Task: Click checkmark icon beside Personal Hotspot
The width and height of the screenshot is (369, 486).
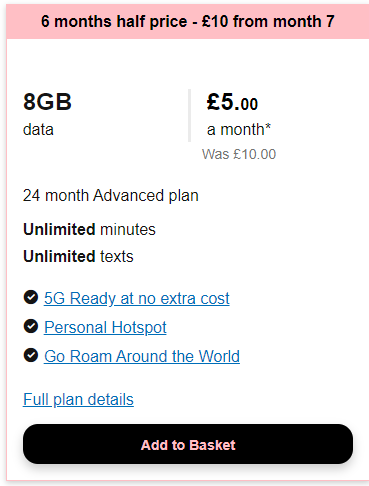Action: [x=31, y=326]
